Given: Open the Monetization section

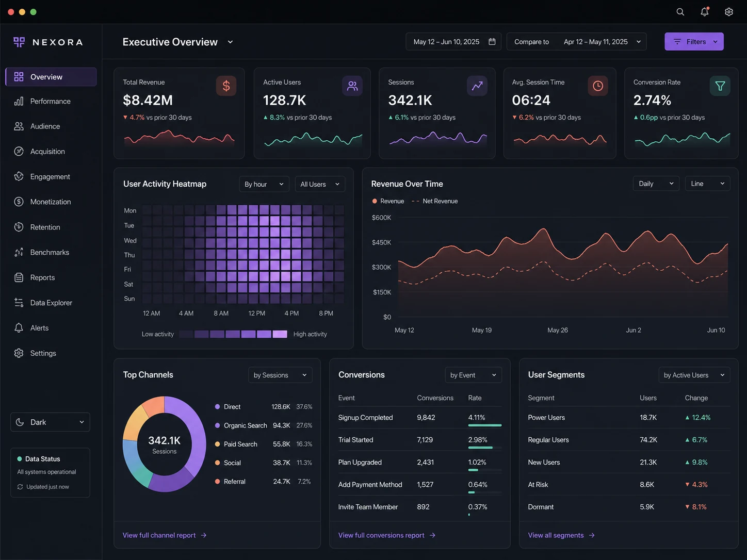Looking at the screenshot, I should pyautogui.click(x=51, y=202).
